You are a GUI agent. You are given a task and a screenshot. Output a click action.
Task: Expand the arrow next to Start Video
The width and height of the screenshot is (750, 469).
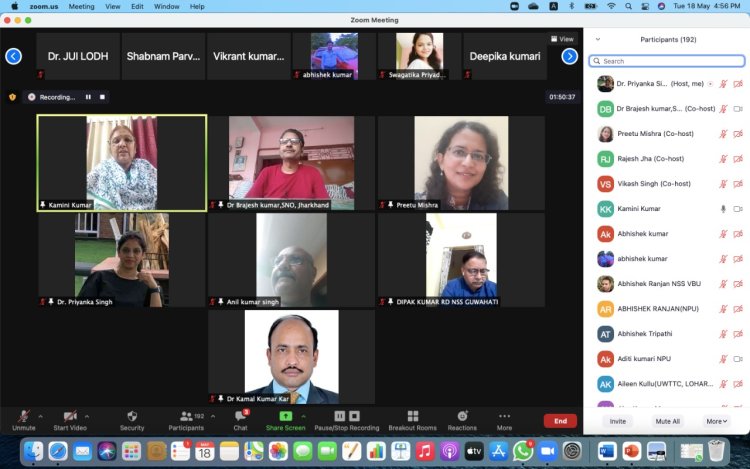(87, 415)
